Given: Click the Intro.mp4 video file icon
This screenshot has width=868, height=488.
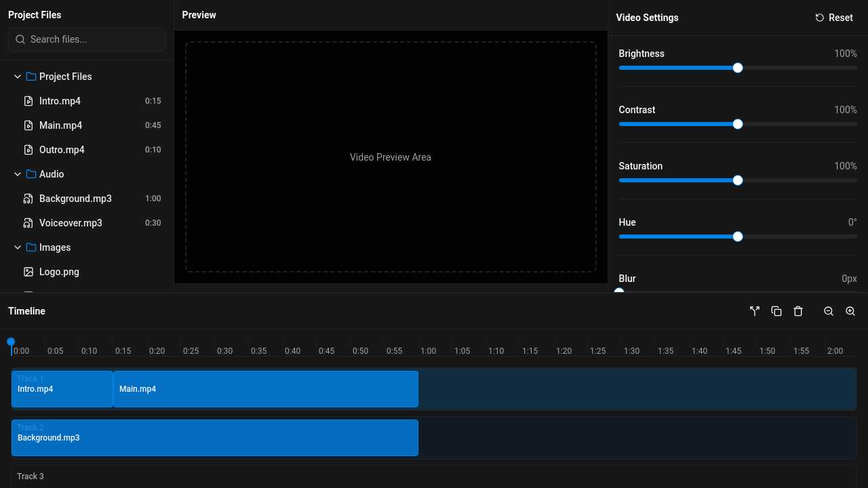Looking at the screenshot, I should coord(28,101).
